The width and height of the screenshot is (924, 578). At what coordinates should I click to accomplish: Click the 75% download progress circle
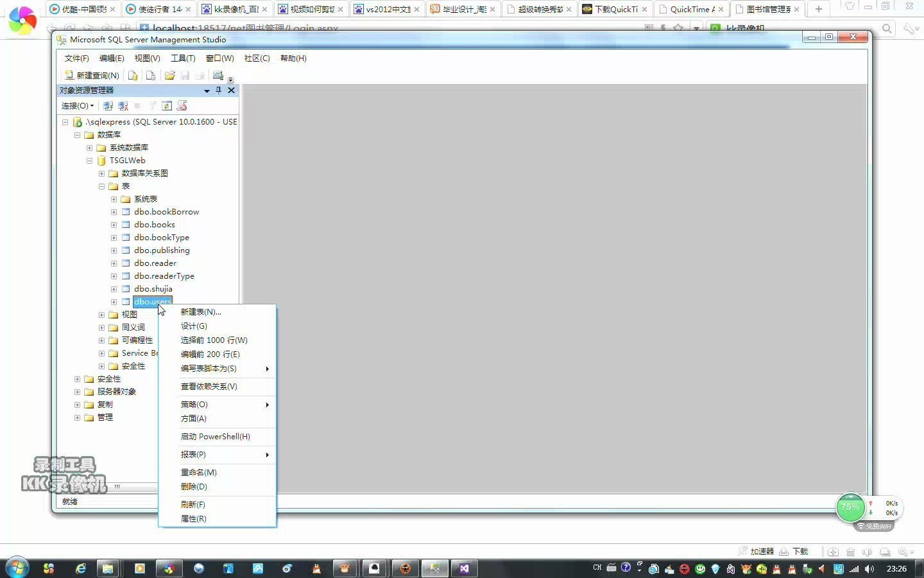(850, 507)
